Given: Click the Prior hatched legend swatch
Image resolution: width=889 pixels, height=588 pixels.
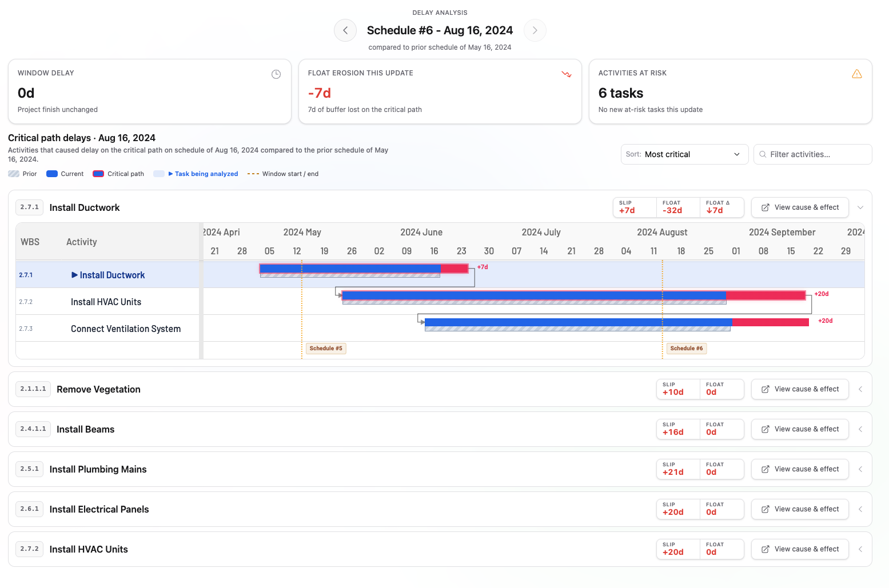Looking at the screenshot, I should tap(14, 174).
